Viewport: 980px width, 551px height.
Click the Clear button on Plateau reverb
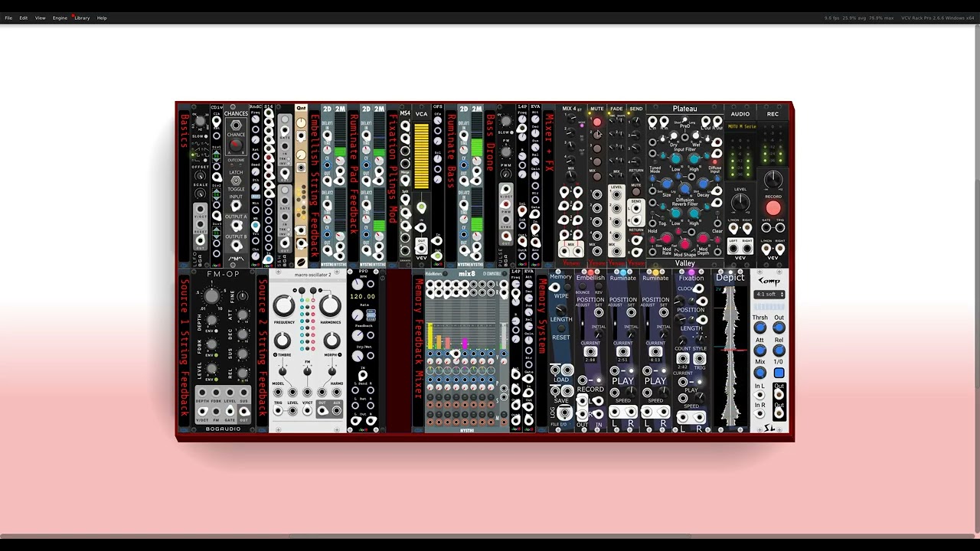pyautogui.click(x=717, y=213)
